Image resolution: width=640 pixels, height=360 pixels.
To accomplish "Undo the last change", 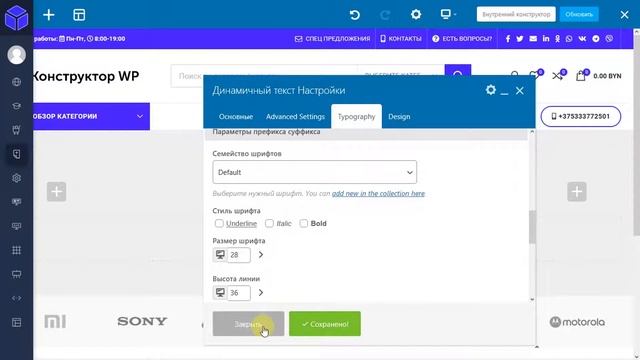I will click(x=355, y=15).
